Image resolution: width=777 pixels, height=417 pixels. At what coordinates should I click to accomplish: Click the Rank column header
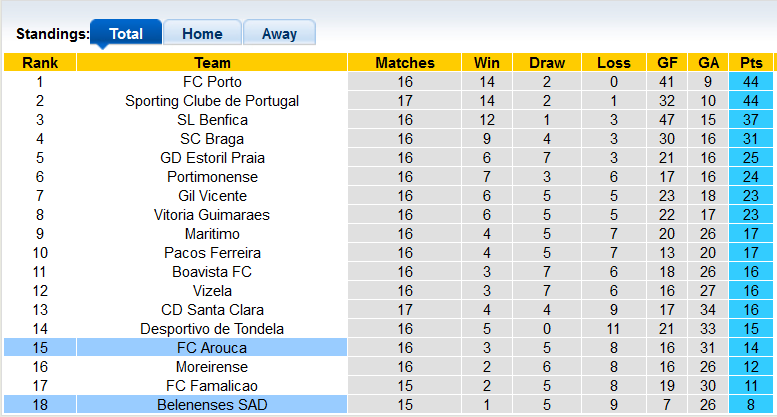tap(40, 63)
